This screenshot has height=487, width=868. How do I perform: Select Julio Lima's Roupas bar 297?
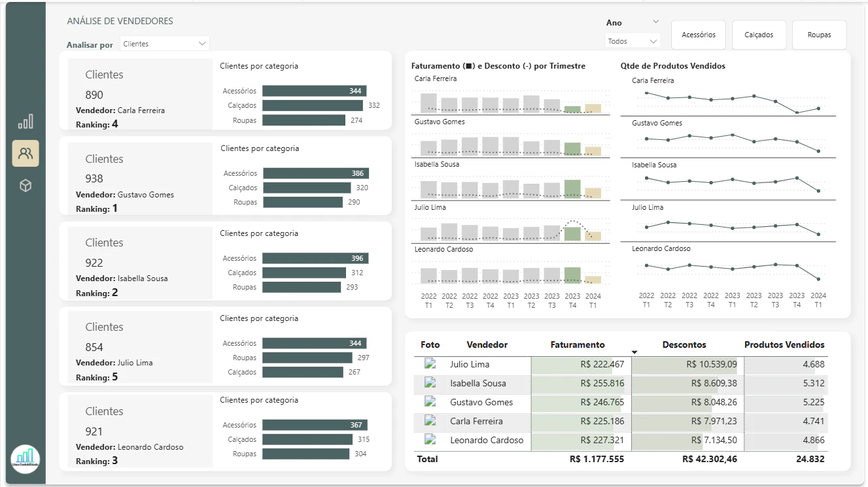click(307, 358)
